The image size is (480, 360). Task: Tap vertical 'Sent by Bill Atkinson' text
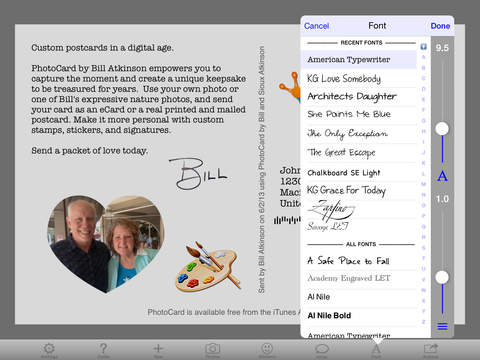coord(262,170)
